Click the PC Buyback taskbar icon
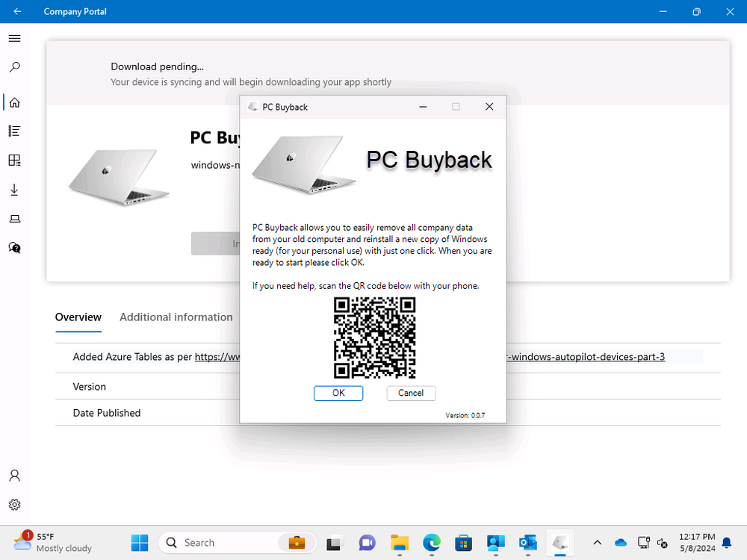This screenshot has width=747, height=560. [x=560, y=542]
